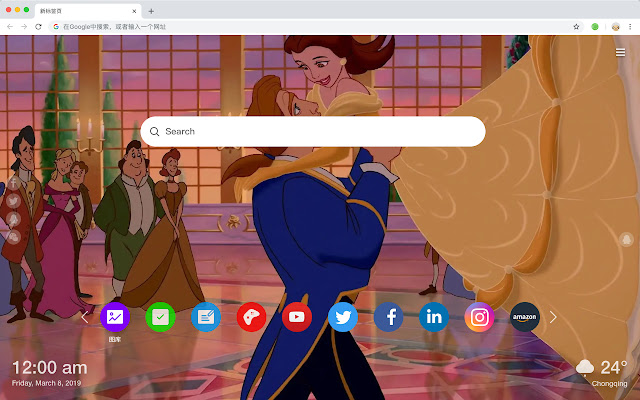Click the faded WeChat side icon
Viewport: 640px width, 400px height.
click(x=13, y=237)
